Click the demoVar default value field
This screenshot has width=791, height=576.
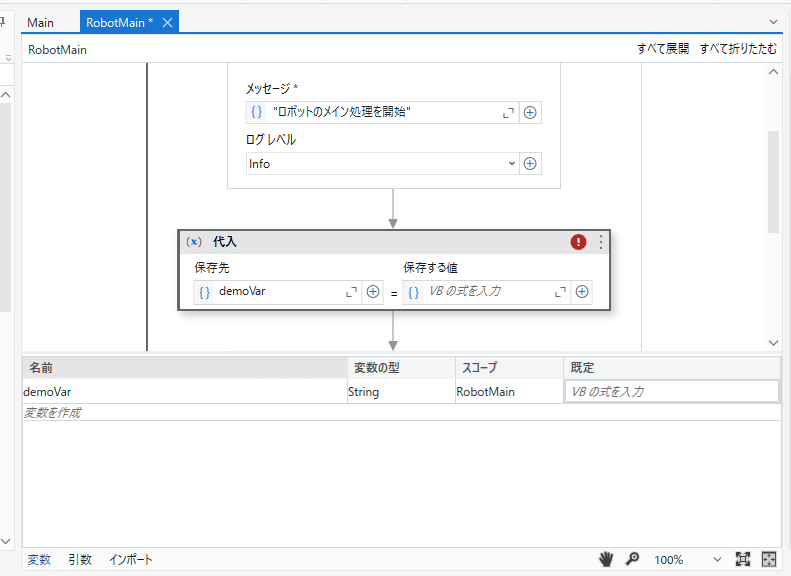pos(672,392)
